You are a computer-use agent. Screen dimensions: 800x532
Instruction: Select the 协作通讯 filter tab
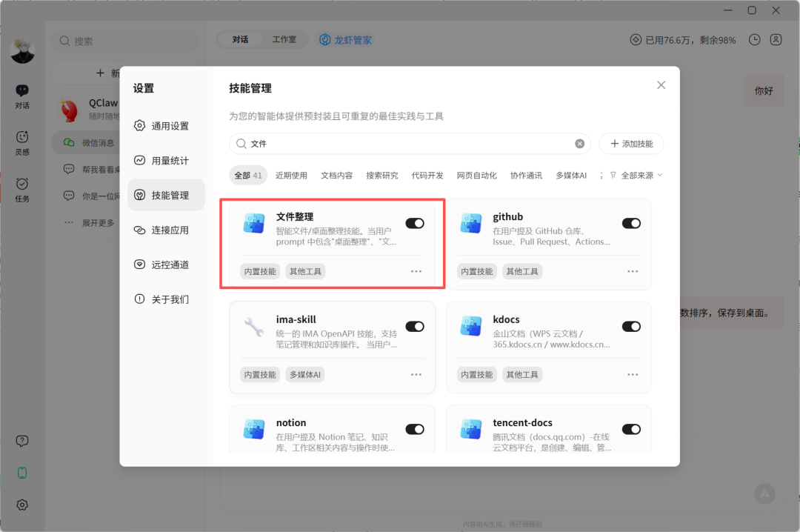point(526,175)
